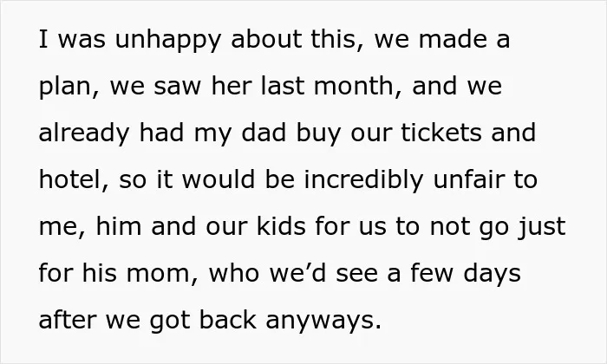
Task: Click the phrase "got back"
Action: (x=203, y=321)
